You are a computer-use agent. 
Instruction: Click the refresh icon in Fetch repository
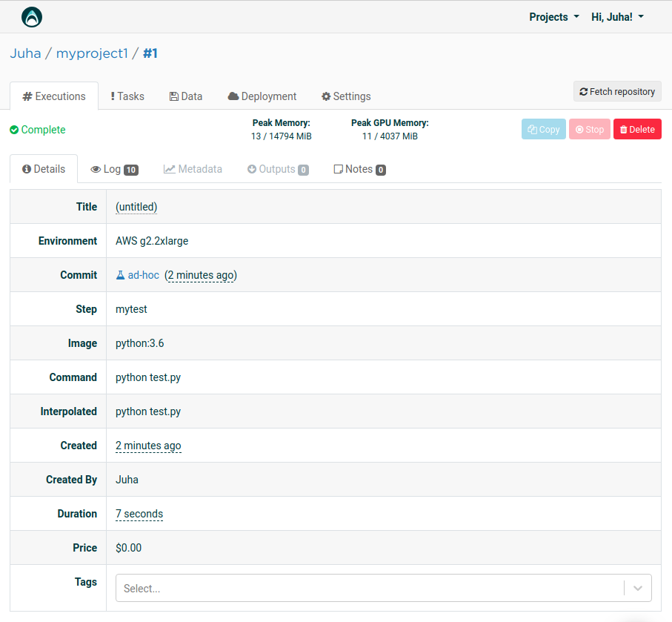[583, 92]
